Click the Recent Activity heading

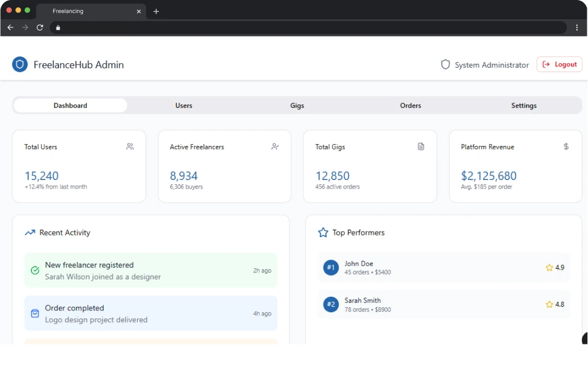[65, 233]
